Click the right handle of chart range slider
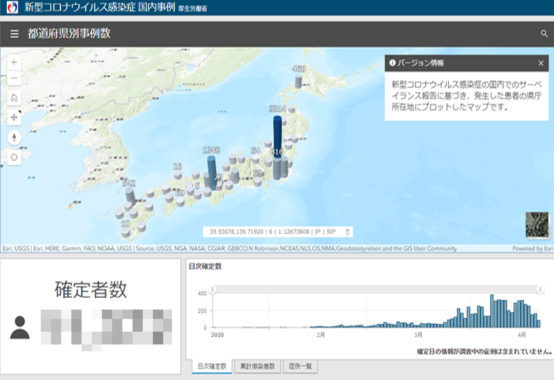Image resolution: width=554 pixels, height=380 pixels. (540, 290)
